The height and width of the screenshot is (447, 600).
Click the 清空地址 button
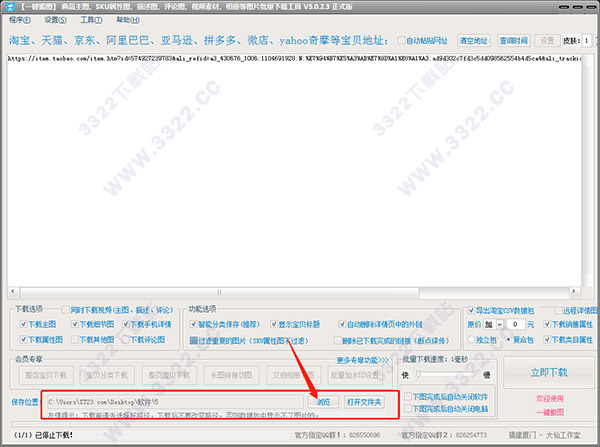click(x=474, y=41)
